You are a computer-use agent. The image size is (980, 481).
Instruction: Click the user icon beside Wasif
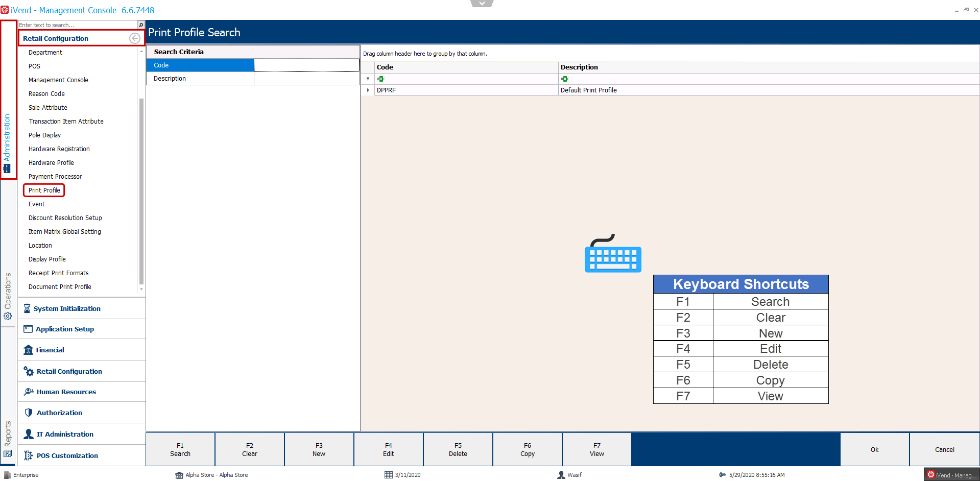click(561, 475)
